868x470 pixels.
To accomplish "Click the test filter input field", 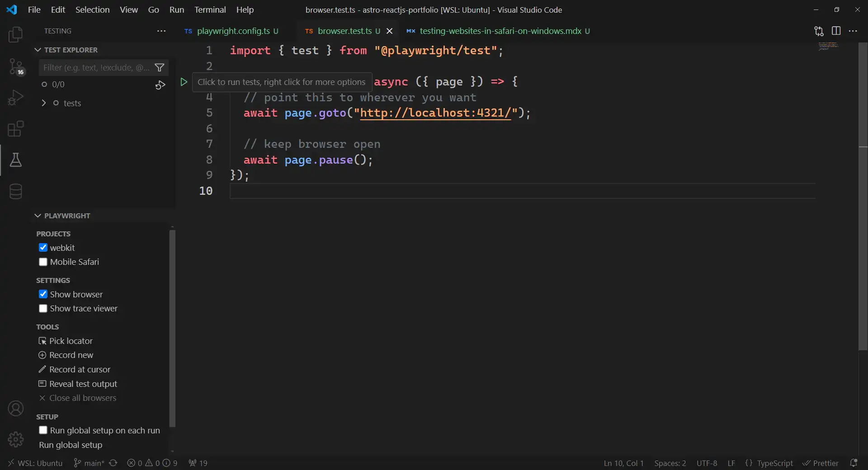I will [96, 68].
